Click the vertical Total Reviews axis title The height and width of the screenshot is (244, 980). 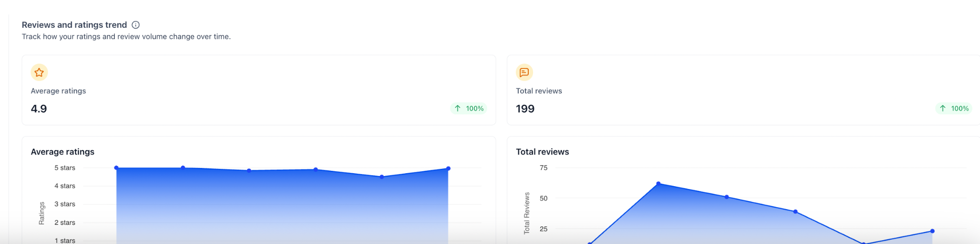527,213
